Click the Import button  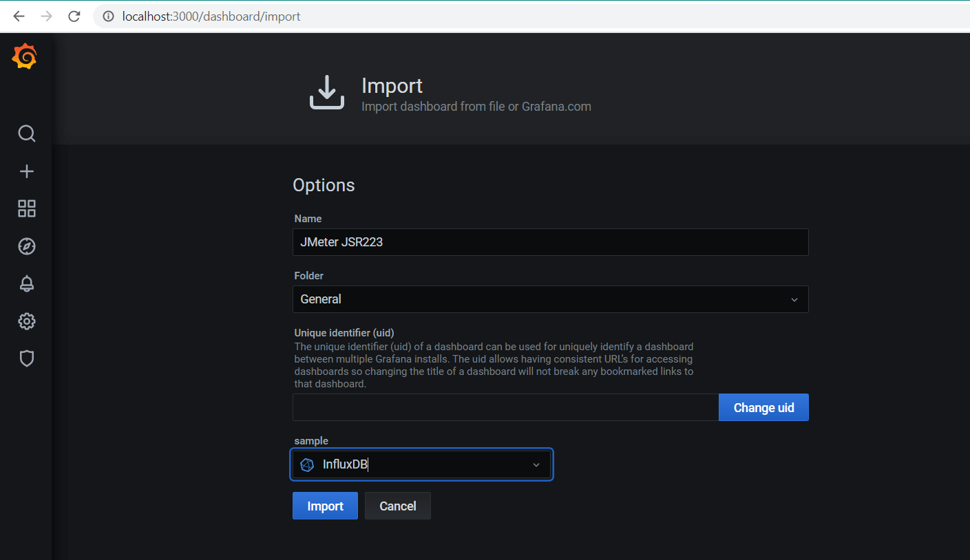pos(324,506)
